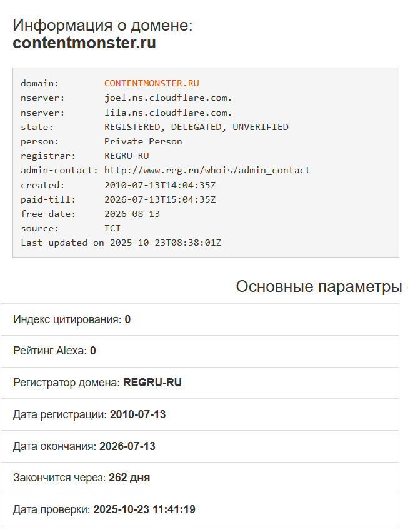
Task: Click the lila.ns.cloudflare.com nameserver entry
Action: [168, 113]
